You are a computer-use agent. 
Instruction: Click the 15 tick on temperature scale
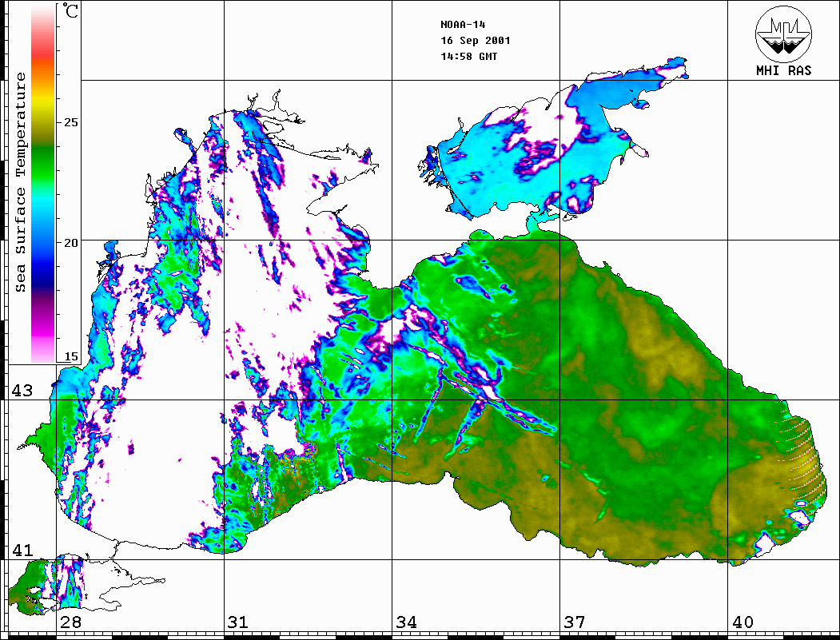(x=70, y=356)
